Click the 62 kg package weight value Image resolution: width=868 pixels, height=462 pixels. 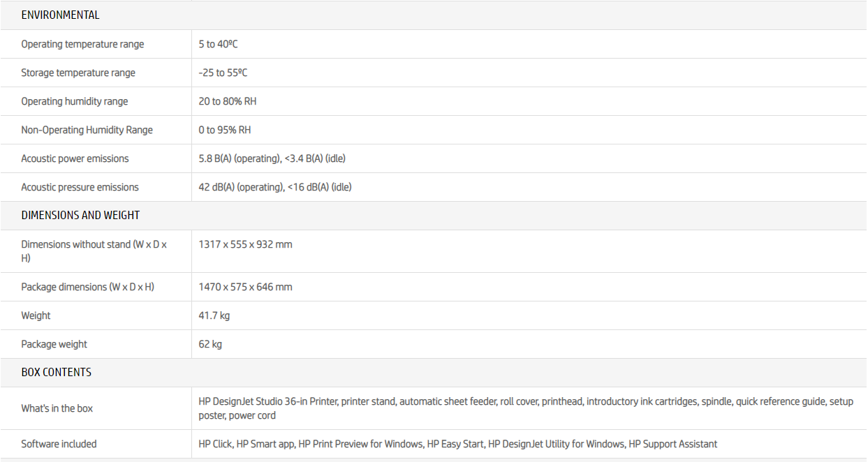(210, 344)
